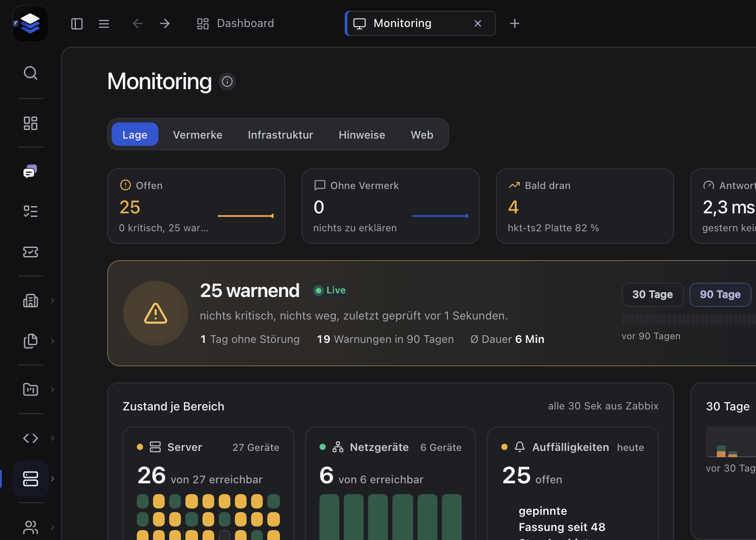Switch to the Vermerke tab

click(198, 135)
